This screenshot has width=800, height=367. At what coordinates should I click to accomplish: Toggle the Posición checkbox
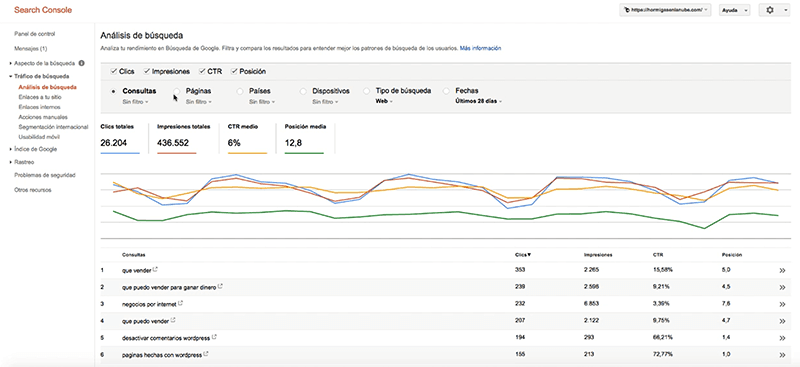pyautogui.click(x=234, y=71)
